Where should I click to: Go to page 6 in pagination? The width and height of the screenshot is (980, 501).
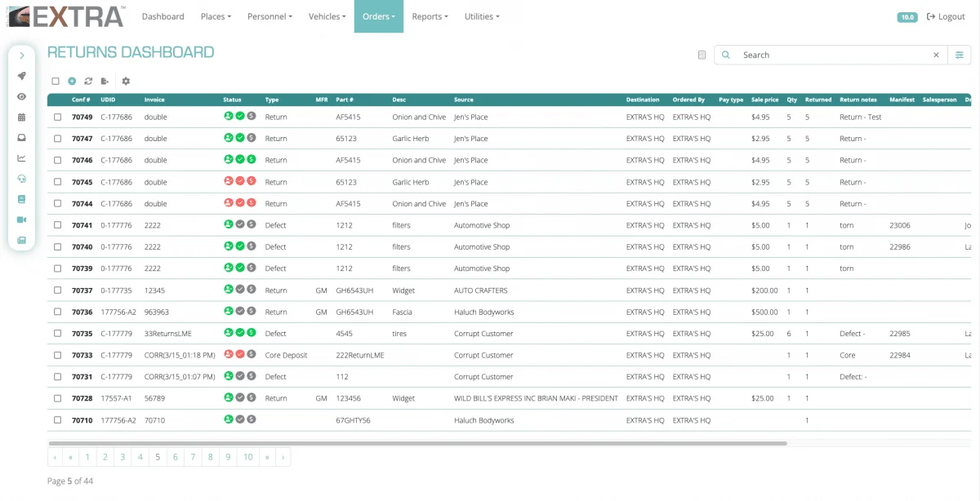[x=175, y=457]
